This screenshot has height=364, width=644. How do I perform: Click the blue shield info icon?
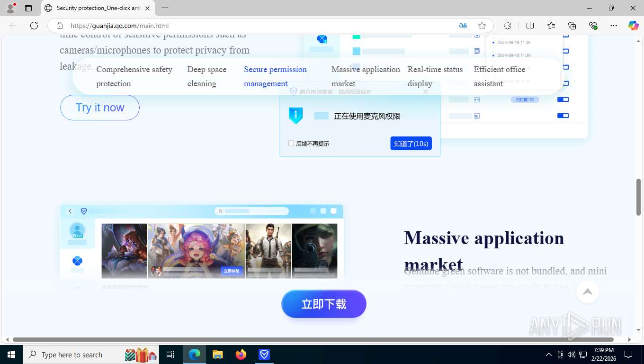[295, 116]
